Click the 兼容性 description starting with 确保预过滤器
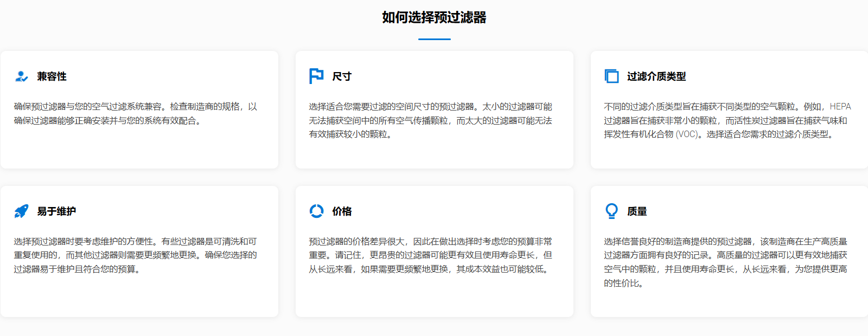Viewport: 868px width, 336px height. pos(136,114)
